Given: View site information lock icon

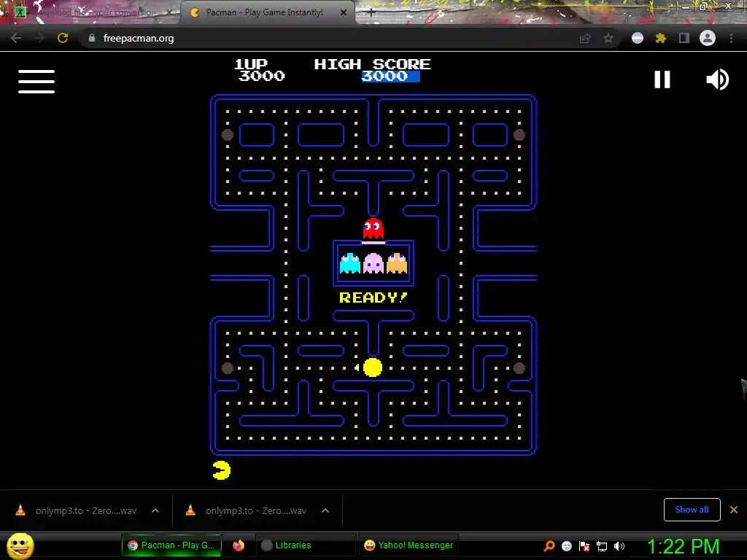Looking at the screenshot, I should [x=92, y=38].
